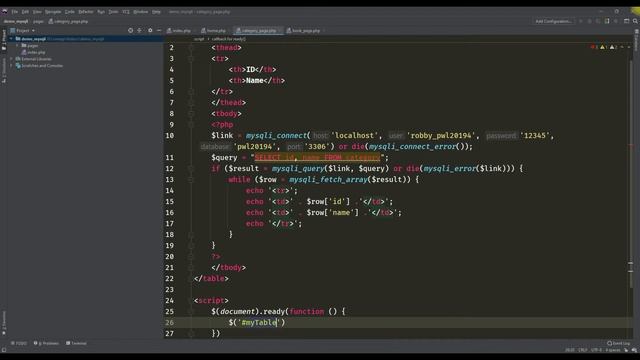Image resolution: width=640 pixels, height=360 pixels.
Task: Click the second weak warning indicator
Action: [x=613, y=47]
